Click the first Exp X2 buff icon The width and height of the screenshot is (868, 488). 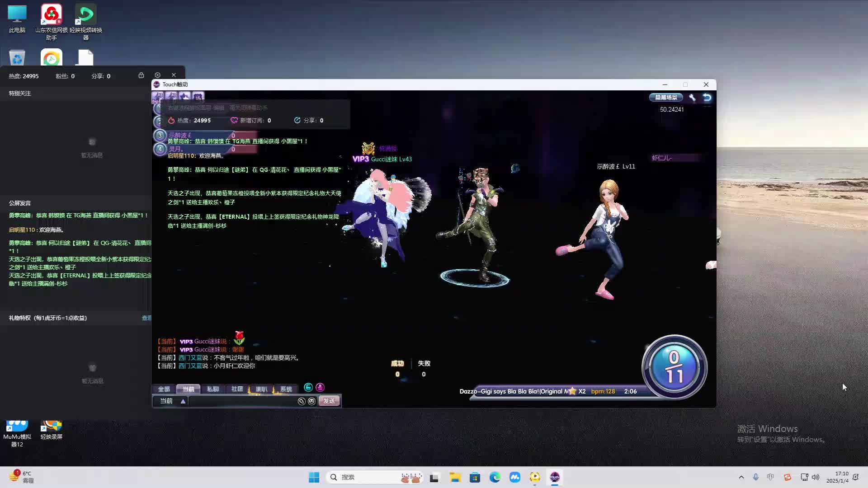pos(158,96)
